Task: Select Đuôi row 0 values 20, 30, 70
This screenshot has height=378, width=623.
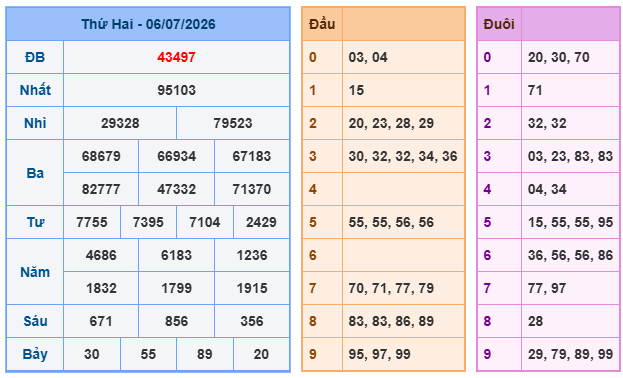Action: (x=558, y=57)
